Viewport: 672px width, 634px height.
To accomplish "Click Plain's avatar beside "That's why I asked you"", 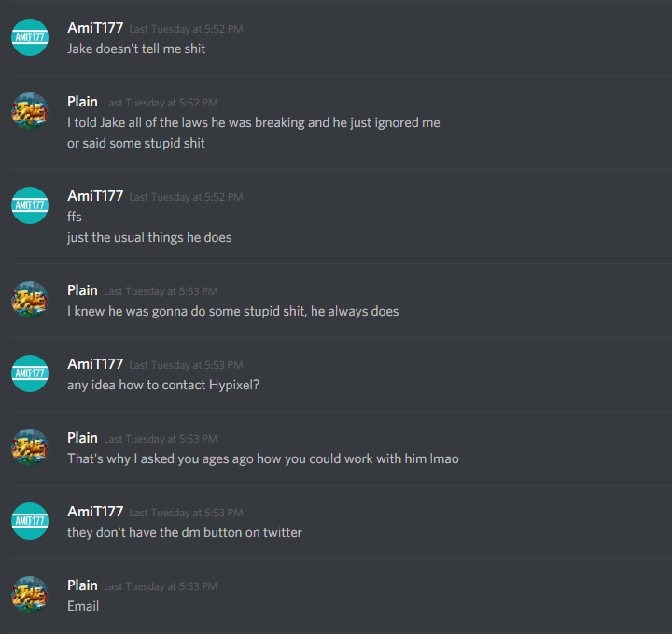I will 30,447.
